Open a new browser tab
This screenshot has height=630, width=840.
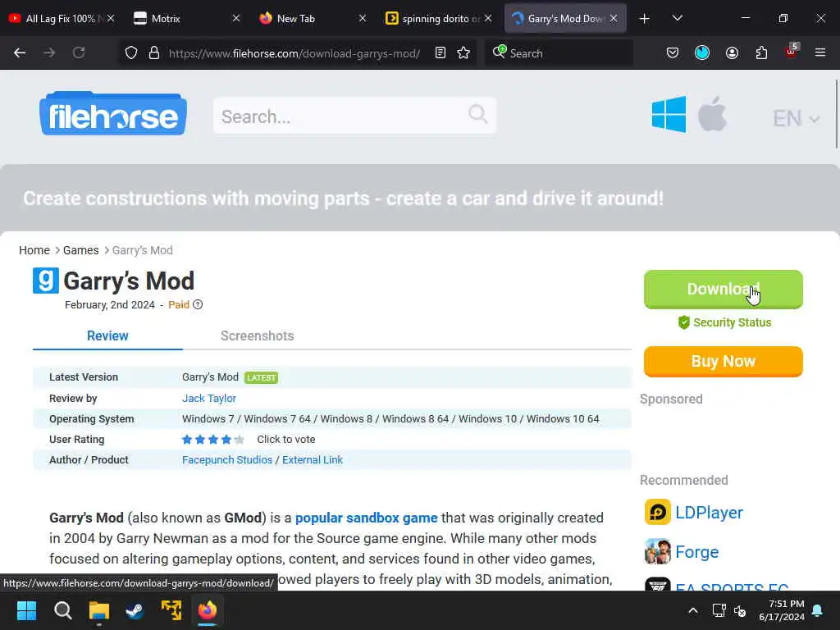point(644,18)
